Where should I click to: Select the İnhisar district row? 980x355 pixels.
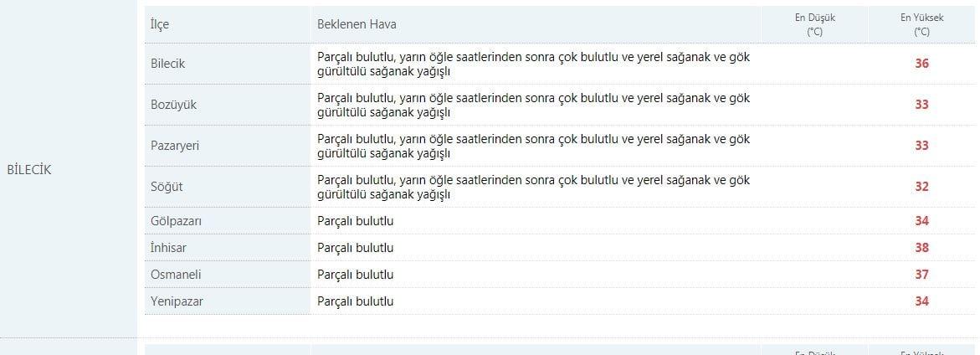coord(560,248)
